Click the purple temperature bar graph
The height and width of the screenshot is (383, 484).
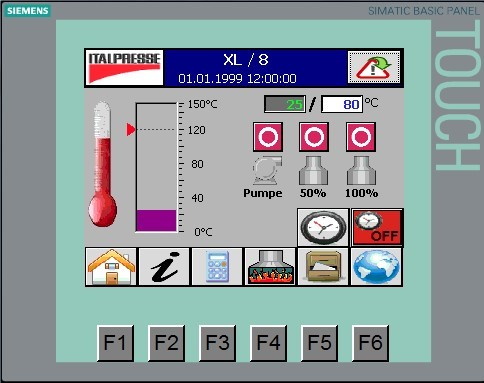(x=156, y=220)
